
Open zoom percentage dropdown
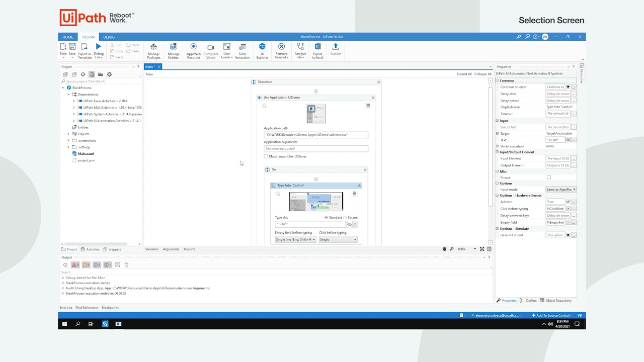click(x=475, y=249)
